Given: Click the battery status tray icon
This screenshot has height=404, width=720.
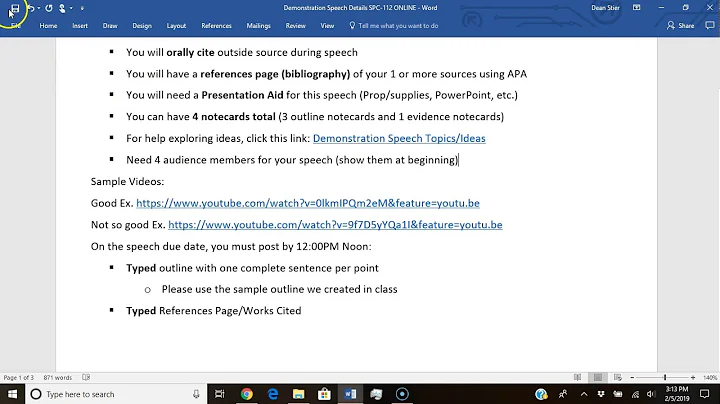Looking at the screenshot, I should point(618,394).
